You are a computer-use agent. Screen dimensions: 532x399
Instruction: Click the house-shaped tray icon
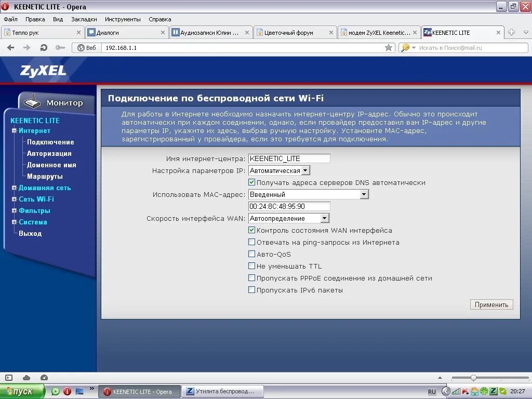click(x=475, y=392)
